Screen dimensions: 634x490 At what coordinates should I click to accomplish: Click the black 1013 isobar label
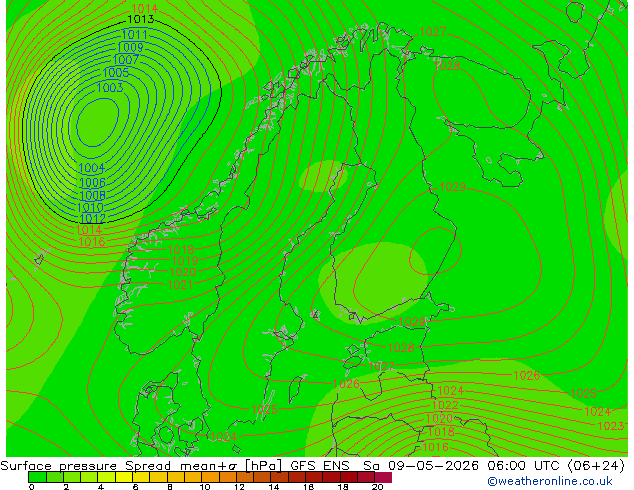[x=141, y=19]
